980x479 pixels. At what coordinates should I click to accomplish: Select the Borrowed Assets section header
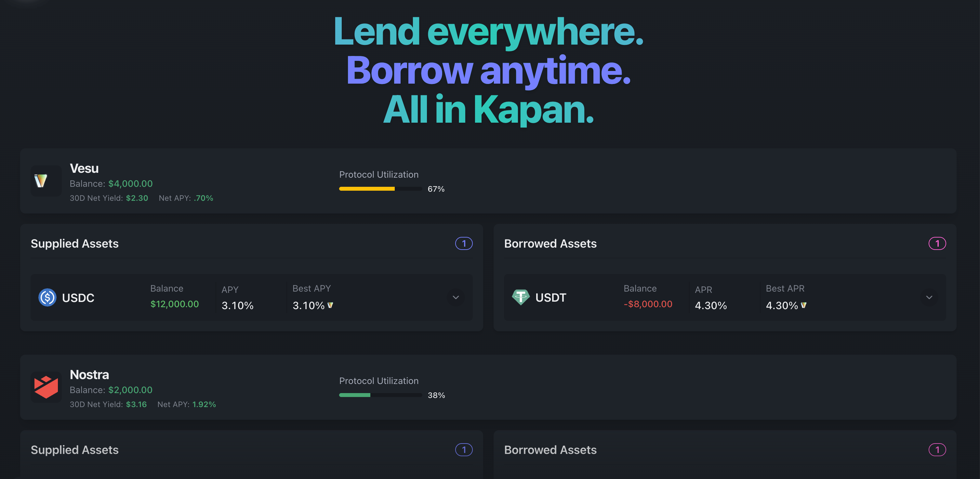(x=550, y=243)
